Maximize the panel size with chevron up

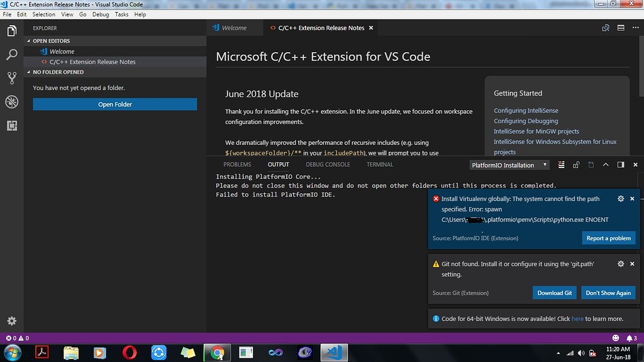(606, 164)
